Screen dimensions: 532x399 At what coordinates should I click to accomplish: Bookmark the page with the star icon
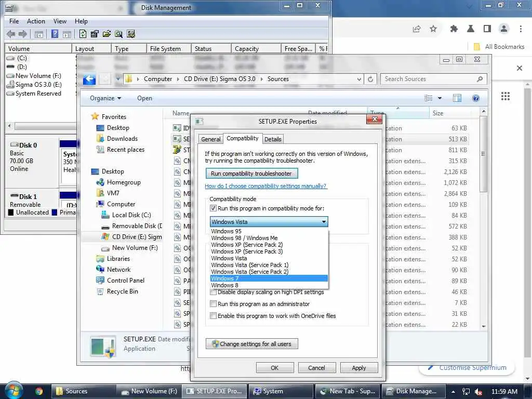433,29
